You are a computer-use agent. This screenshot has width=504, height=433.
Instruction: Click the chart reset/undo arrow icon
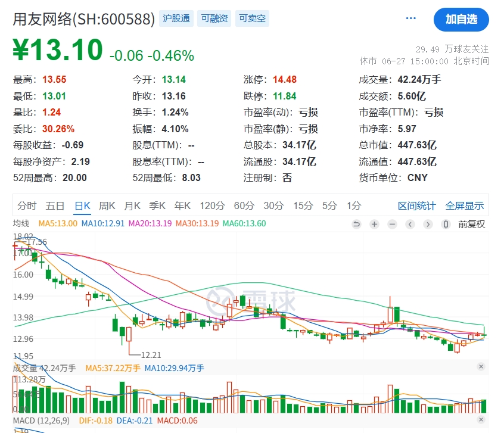(356, 224)
